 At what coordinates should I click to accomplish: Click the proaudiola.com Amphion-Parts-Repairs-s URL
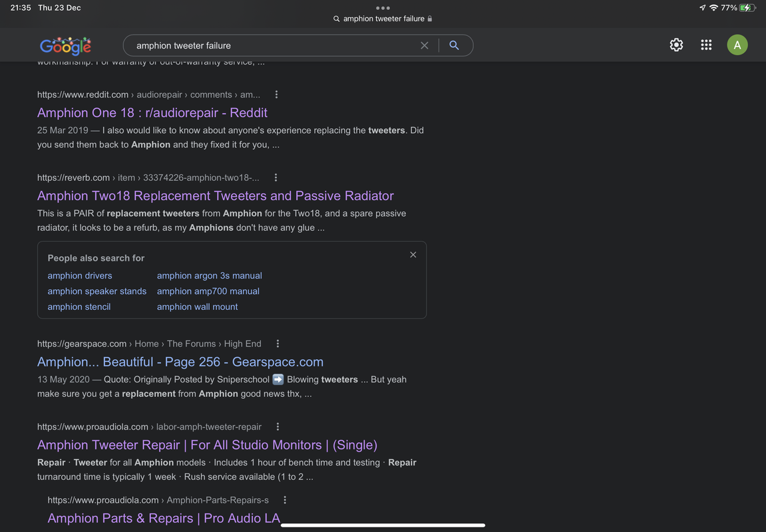[158, 500]
